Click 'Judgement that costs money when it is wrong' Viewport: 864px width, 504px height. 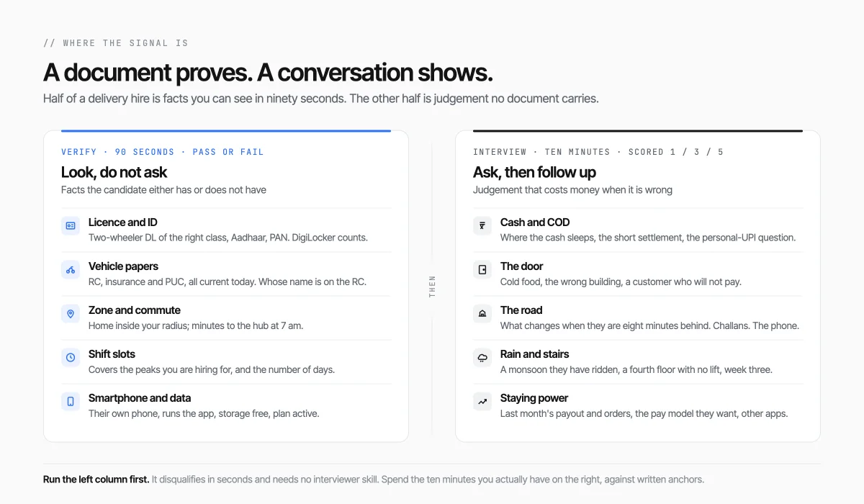tap(572, 190)
